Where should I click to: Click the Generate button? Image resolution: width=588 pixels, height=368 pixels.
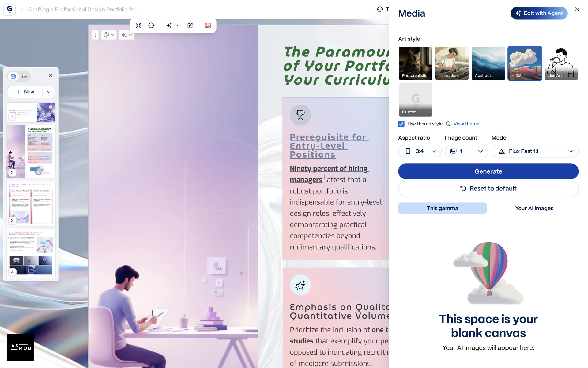tap(488, 171)
